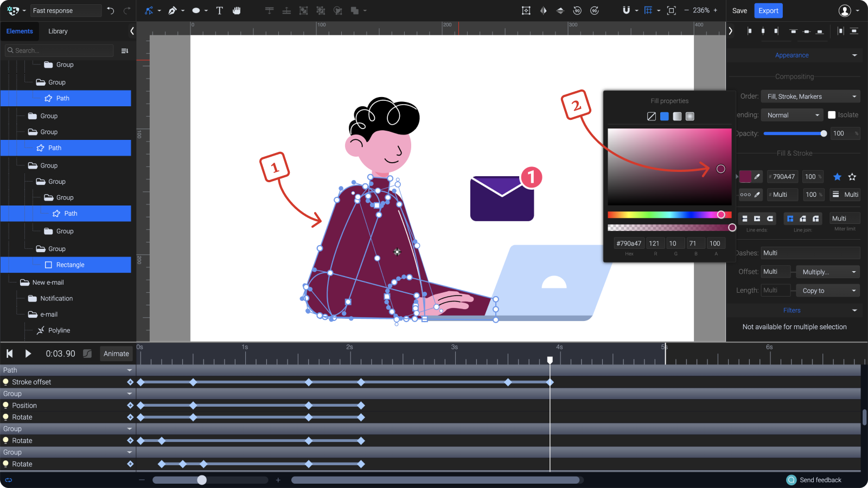
Task: Click the Export button
Action: click(x=768, y=10)
